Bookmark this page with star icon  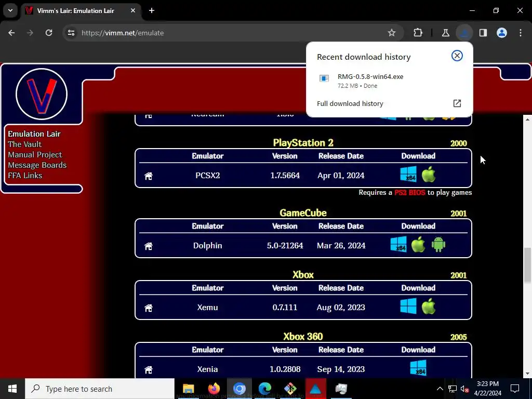[392, 33]
